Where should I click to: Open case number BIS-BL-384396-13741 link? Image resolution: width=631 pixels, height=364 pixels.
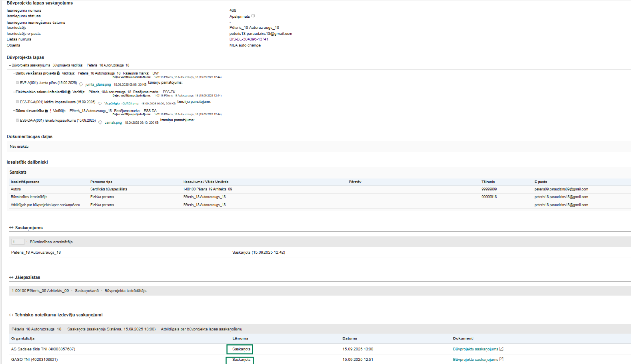pos(249,39)
